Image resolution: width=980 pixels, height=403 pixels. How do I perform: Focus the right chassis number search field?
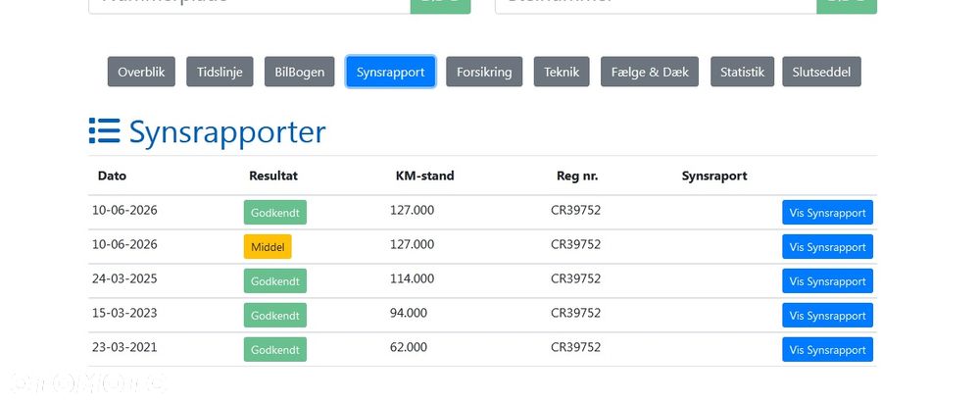pos(656,5)
